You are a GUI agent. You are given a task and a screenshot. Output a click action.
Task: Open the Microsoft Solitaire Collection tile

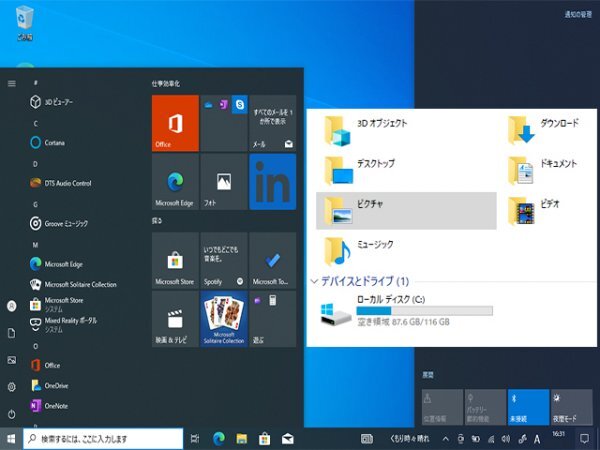pyautogui.click(x=224, y=319)
